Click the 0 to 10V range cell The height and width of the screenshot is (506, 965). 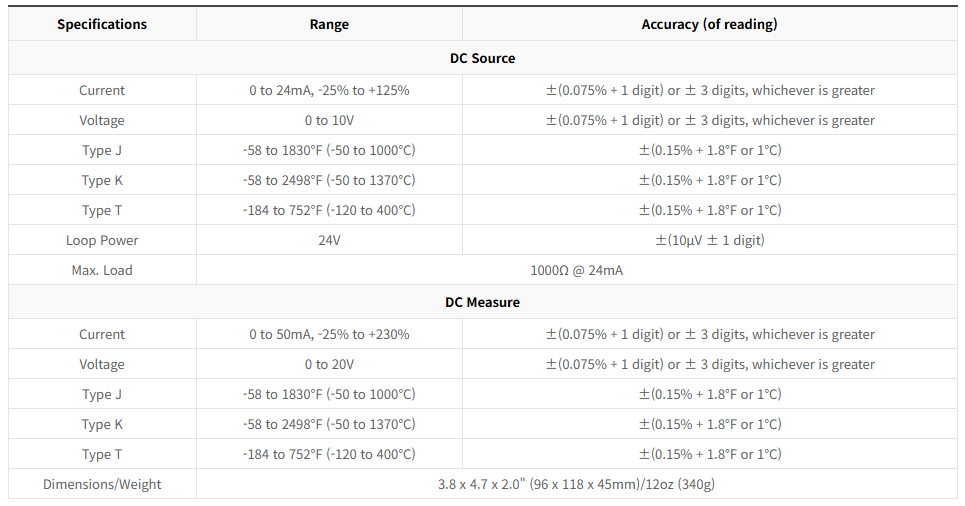tap(329, 120)
